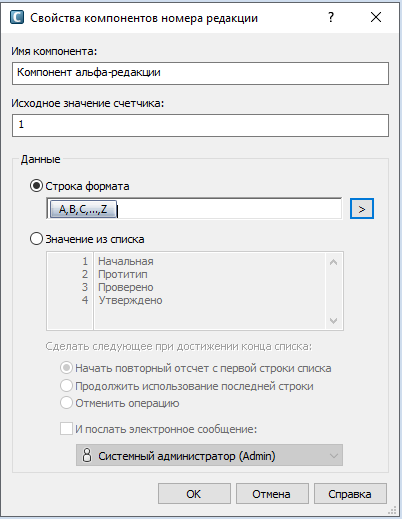Click the list scroll-up arrow

[x=333, y=262]
